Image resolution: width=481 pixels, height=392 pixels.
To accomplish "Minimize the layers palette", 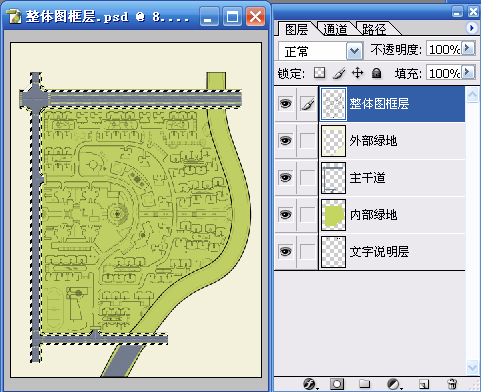I will click(x=457, y=12).
